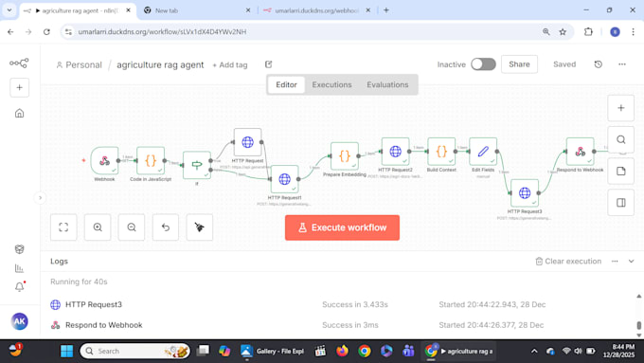The height and width of the screenshot is (363, 644).
Task: Select the HTTP Request2 node
Action: 395,152
